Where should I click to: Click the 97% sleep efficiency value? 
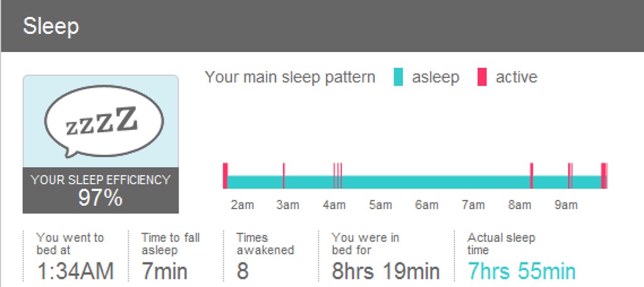pos(101,198)
